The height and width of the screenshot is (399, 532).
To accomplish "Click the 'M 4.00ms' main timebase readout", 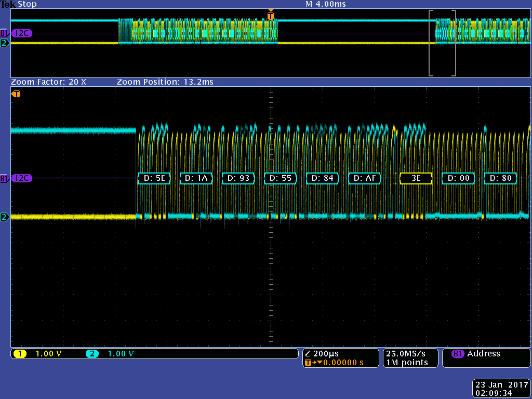I will pyautogui.click(x=325, y=4).
